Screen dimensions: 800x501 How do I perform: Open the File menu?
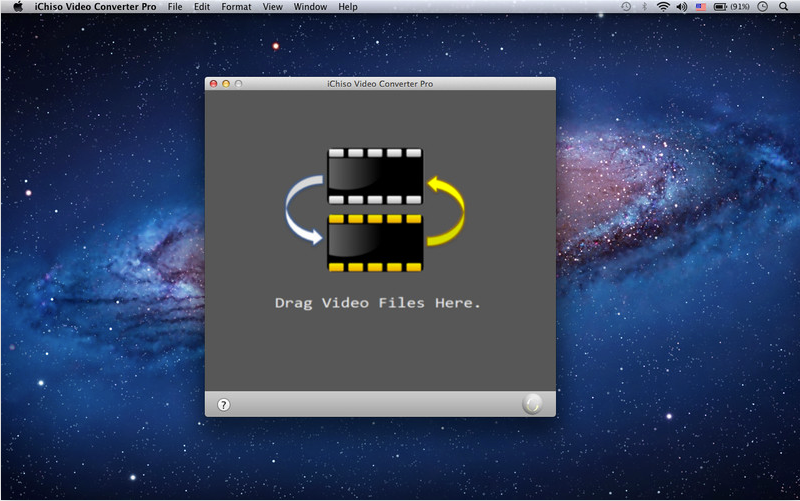point(175,7)
